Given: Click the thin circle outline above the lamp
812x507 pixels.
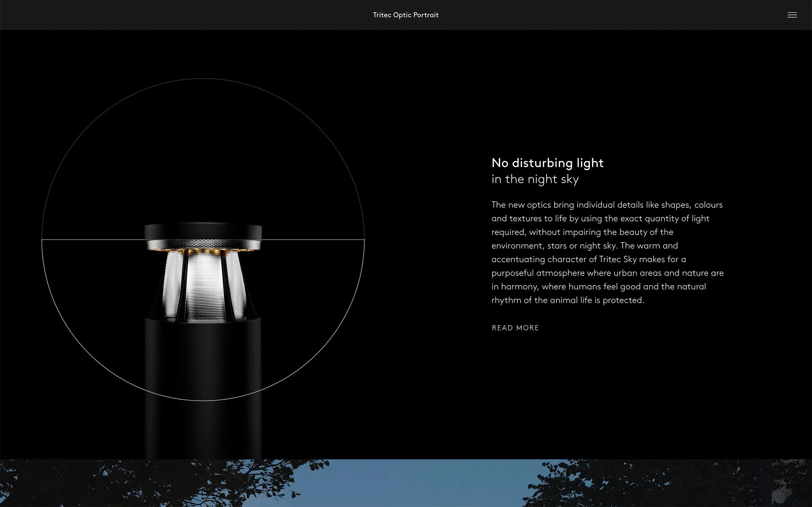Looking at the screenshot, I should 203,79.
